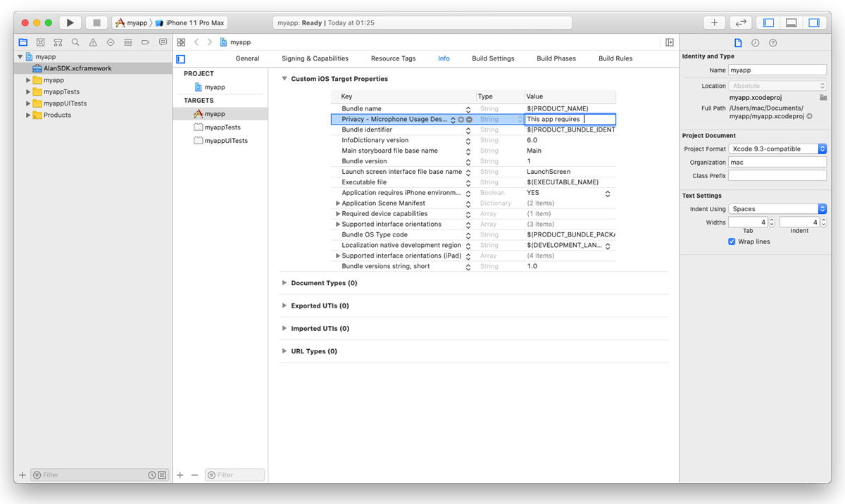Open the Library plus button
Image resolution: width=845 pixels, height=504 pixels.
pyautogui.click(x=714, y=23)
